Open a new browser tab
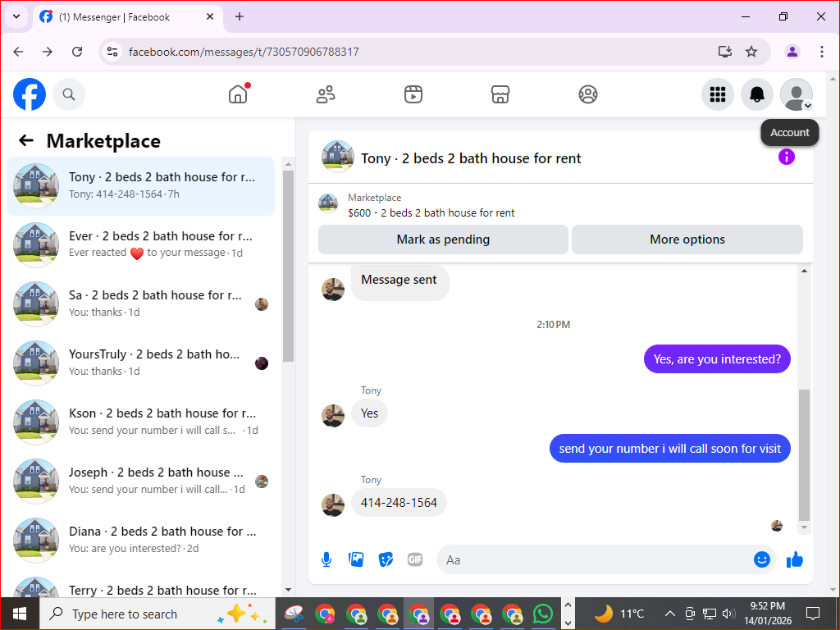 [240, 16]
